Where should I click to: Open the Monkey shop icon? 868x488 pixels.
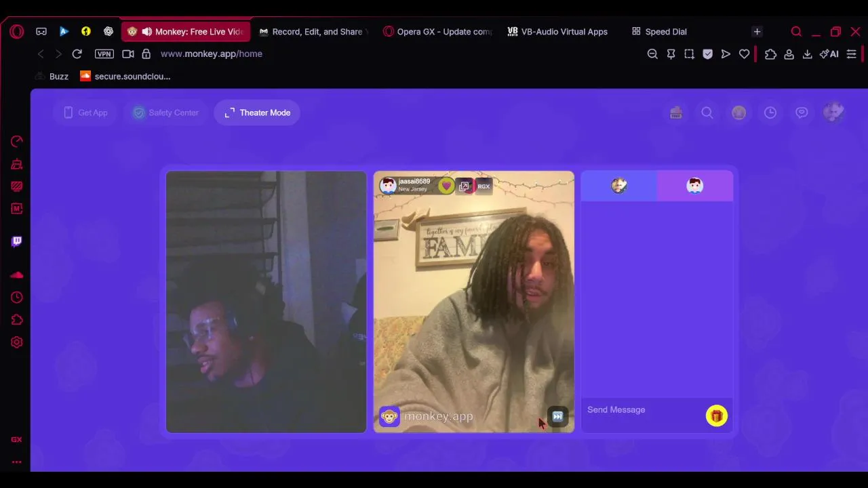click(675, 113)
